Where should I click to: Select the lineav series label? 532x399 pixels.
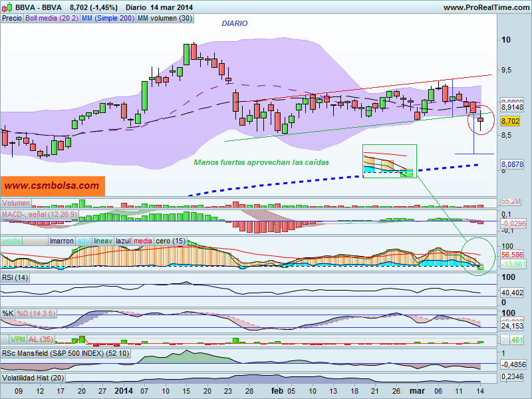tap(103, 241)
